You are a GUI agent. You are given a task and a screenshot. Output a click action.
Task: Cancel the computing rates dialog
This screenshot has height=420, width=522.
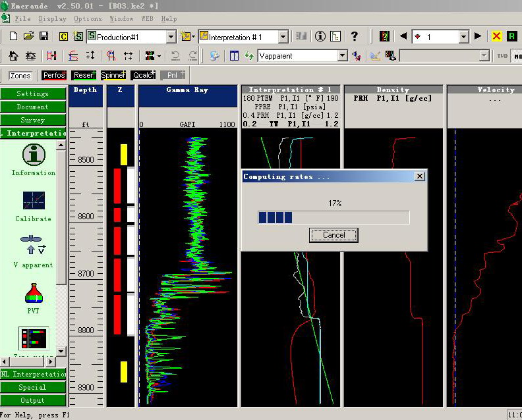333,235
